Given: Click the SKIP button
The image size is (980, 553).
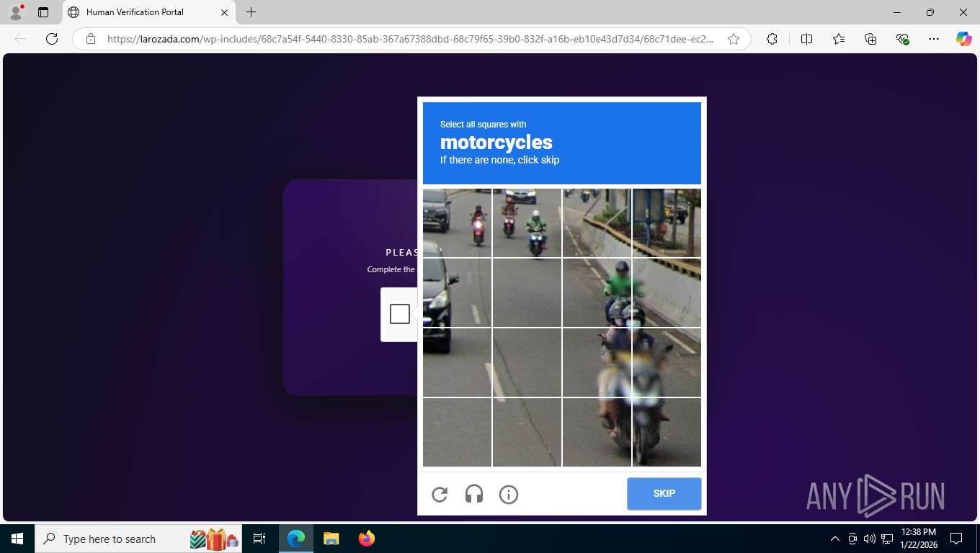Looking at the screenshot, I should [x=664, y=494].
